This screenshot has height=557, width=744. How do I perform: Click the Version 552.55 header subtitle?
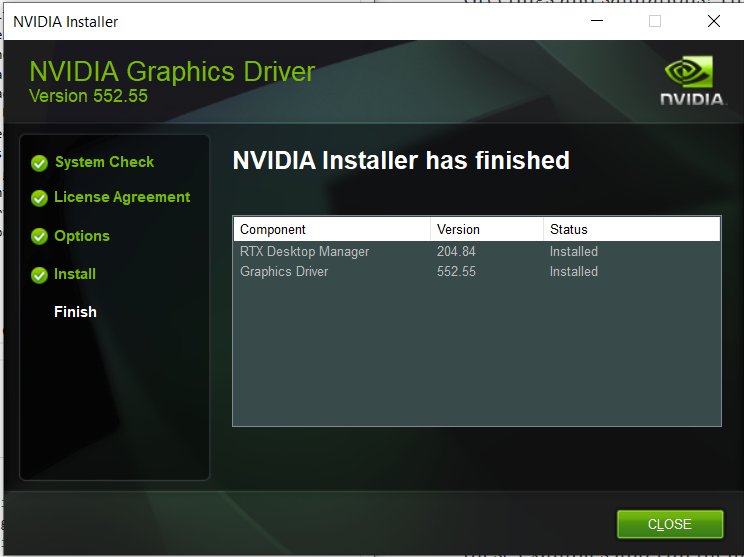[x=88, y=96]
